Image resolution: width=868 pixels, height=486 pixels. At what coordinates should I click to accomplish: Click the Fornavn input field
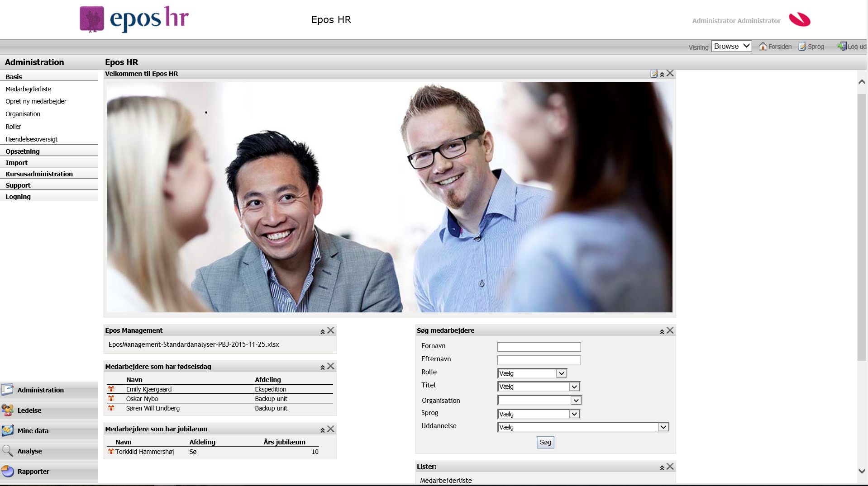[539, 347]
